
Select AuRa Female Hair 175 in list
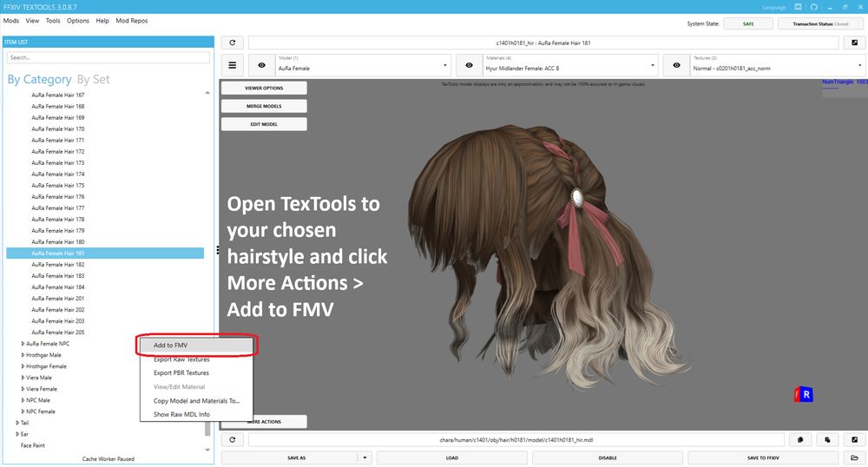(x=58, y=186)
